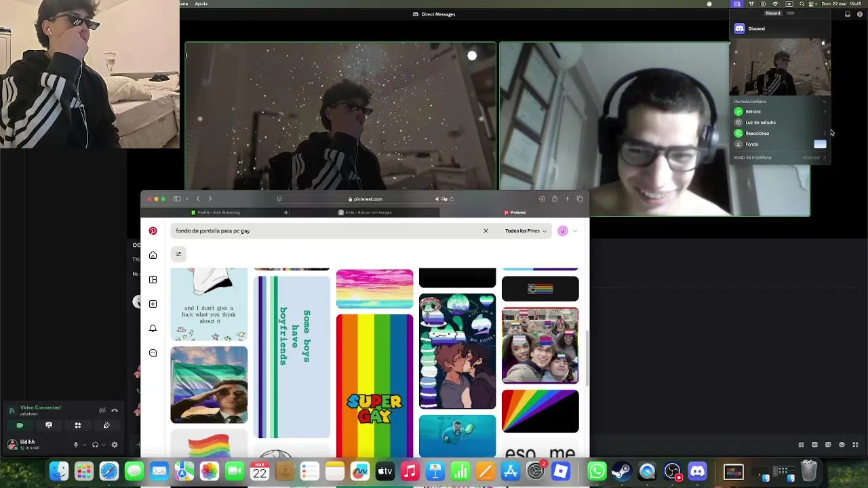Open the Ayuda menu
868x488 pixels.
pos(201,4)
